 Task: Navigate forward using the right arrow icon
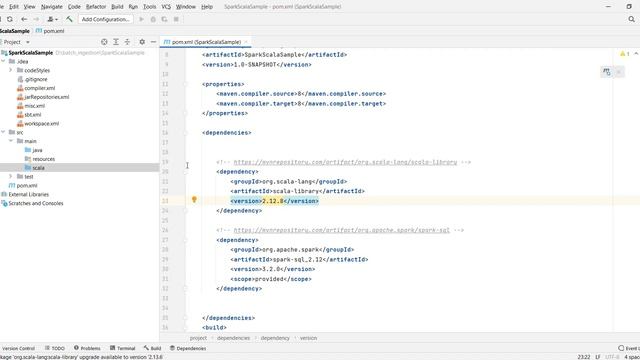click(x=36, y=19)
